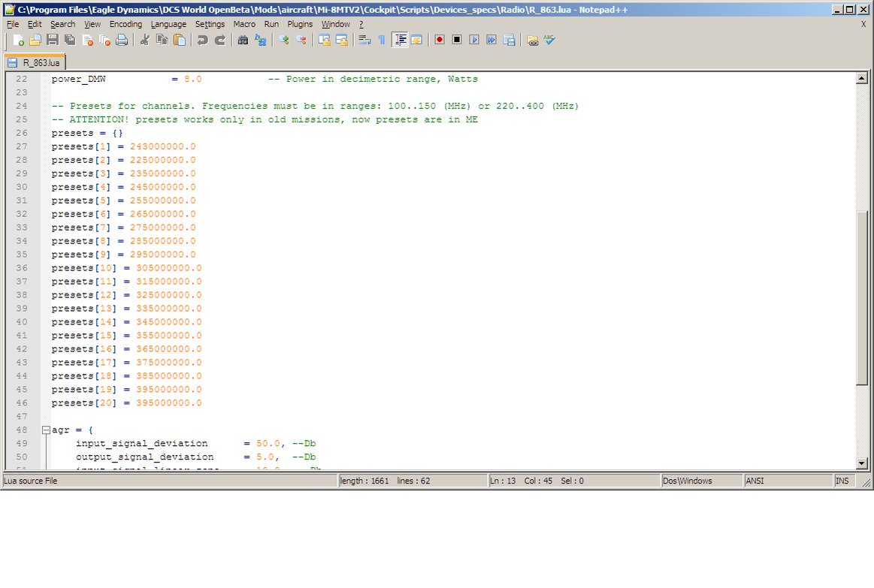The height and width of the screenshot is (588, 874).
Task: Toggle word wrap in the toolbar
Action: point(365,40)
